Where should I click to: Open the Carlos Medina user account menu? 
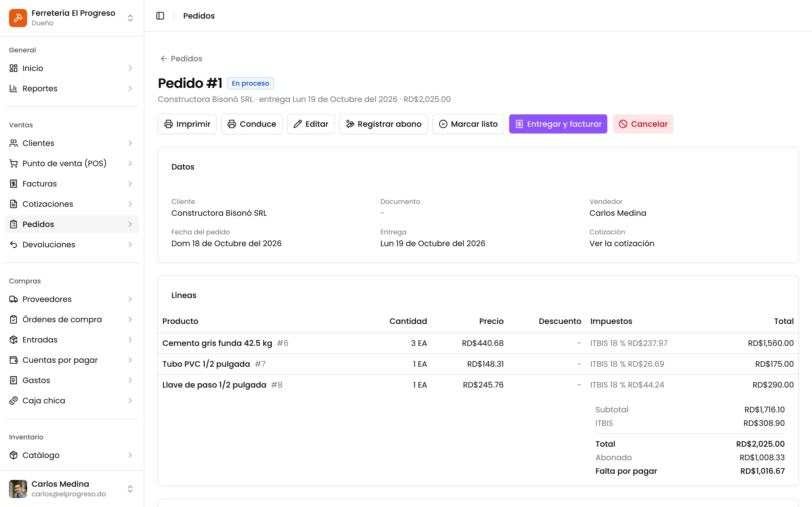point(72,489)
